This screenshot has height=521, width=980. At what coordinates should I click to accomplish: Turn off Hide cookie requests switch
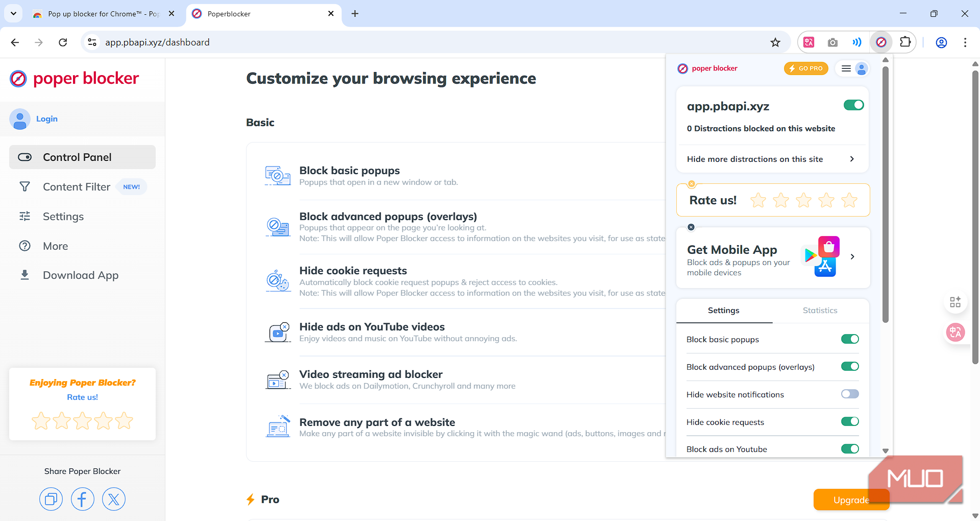pos(850,422)
